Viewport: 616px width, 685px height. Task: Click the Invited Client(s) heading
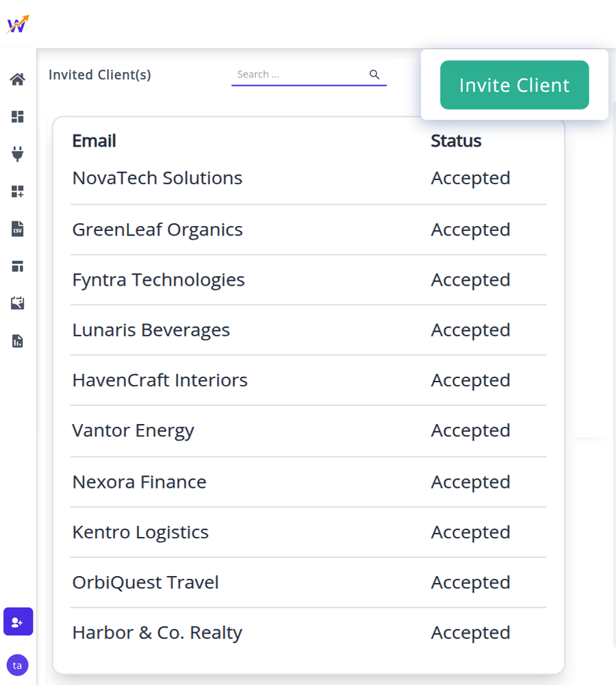click(99, 75)
